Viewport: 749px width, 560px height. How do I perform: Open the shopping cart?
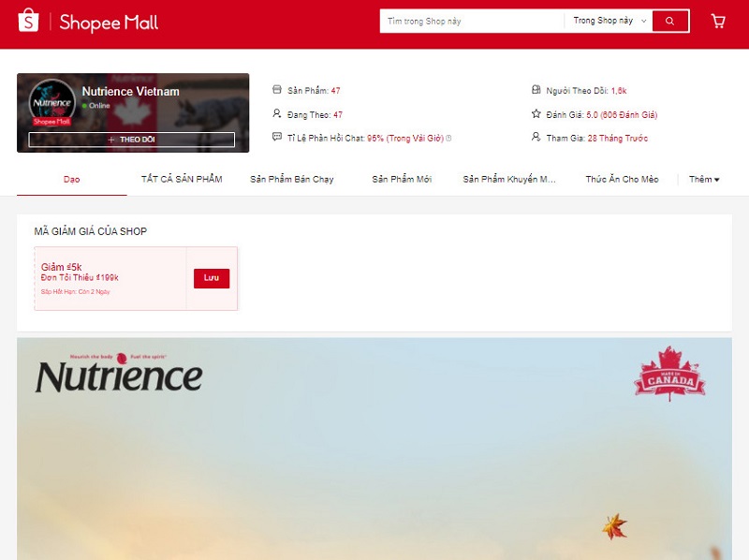pos(718,21)
